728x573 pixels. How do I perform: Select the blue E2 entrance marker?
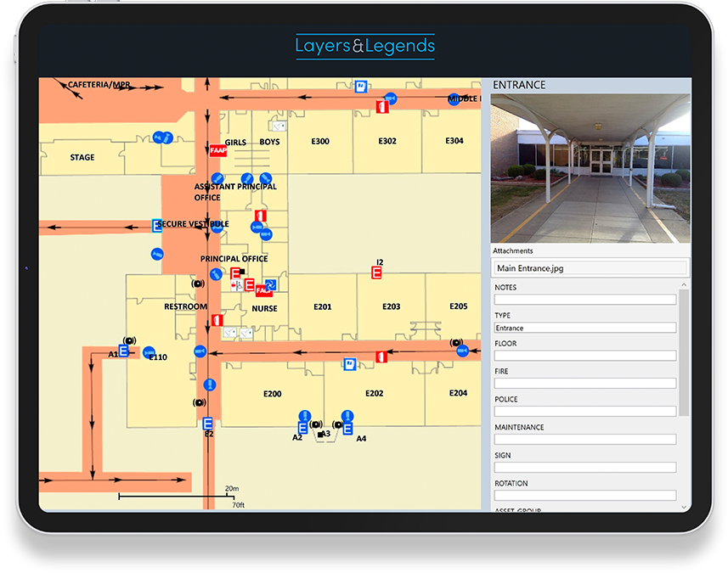[208, 424]
